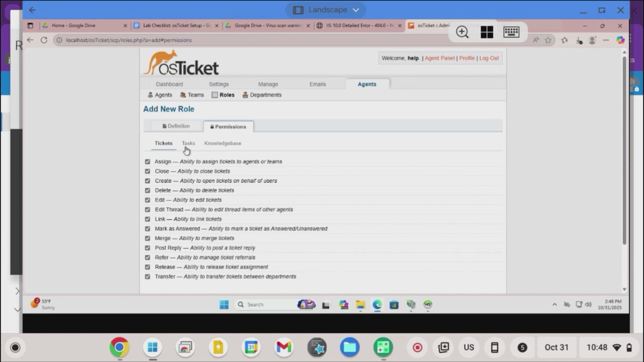644x362 pixels.
Task: Uncheck the Close permission checkbox
Action: pyautogui.click(x=148, y=171)
